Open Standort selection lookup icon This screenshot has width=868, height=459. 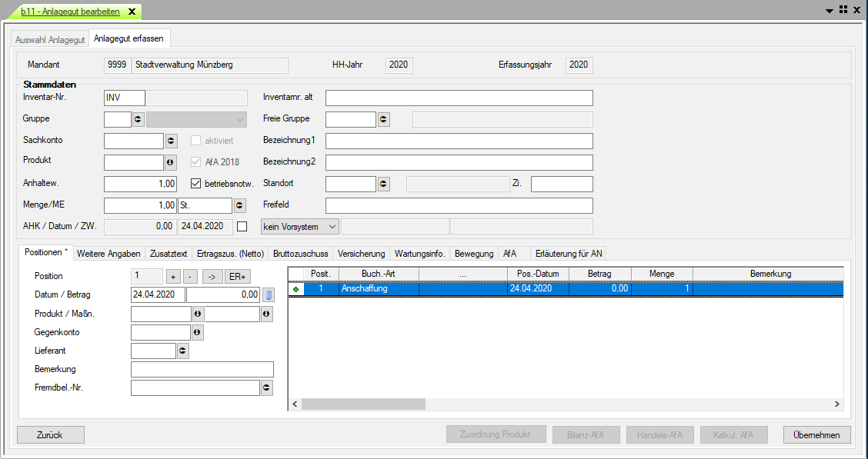(x=383, y=184)
